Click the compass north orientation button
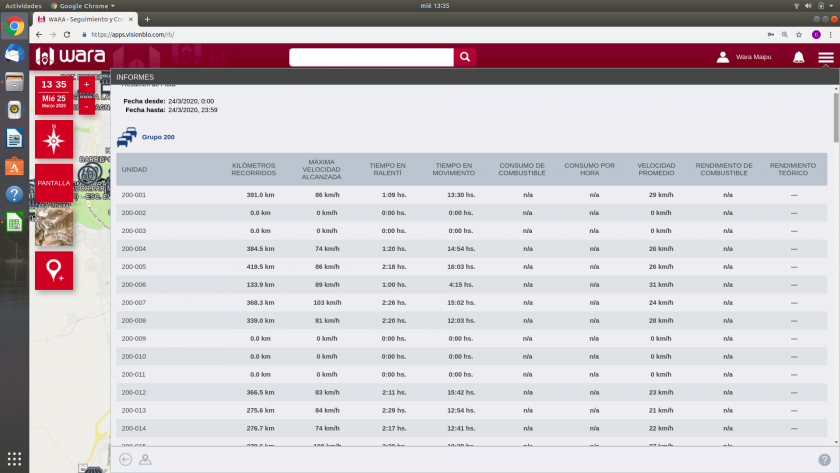This screenshot has height=473, width=840. pos(54,140)
